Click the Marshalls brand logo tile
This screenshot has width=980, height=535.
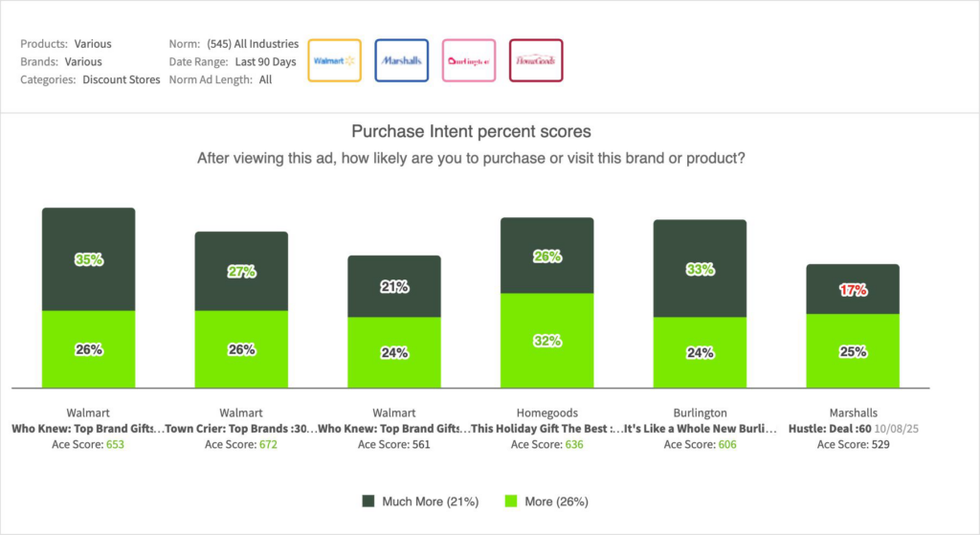tap(401, 60)
